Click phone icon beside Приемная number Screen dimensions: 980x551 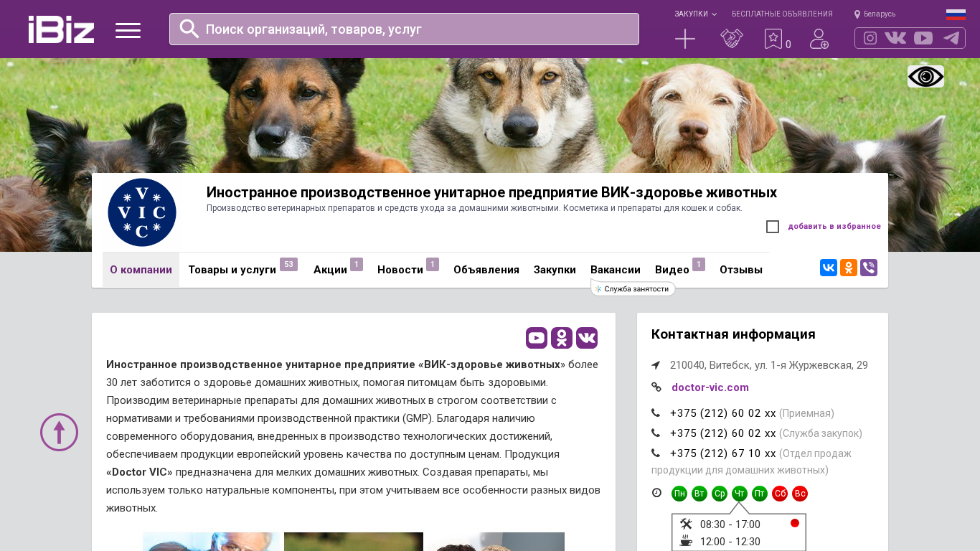pyautogui.click(x=656, y=413)
